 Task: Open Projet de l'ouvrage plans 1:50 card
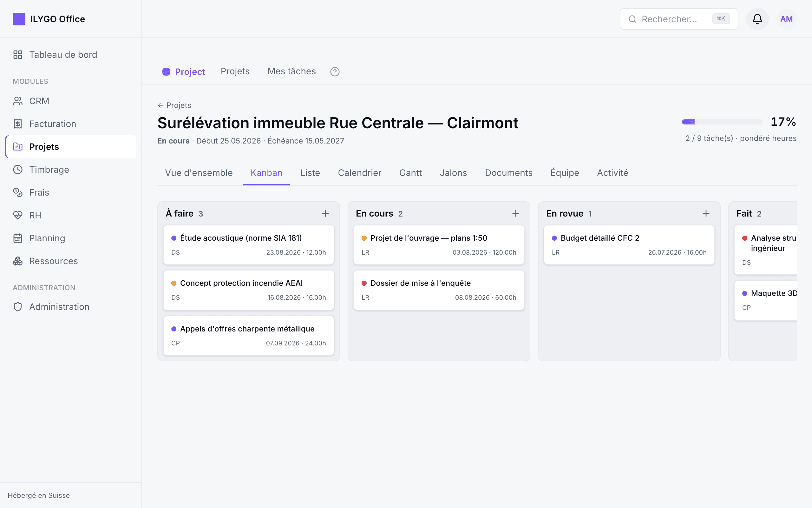(x=439, y=245)
